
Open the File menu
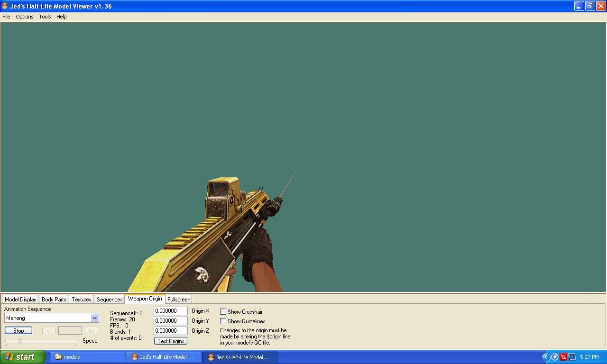[6, 17]
